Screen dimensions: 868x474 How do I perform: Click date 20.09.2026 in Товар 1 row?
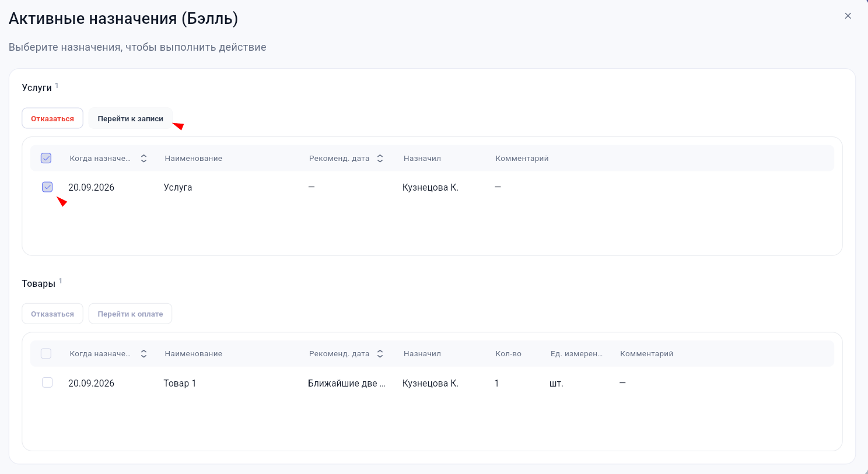pyautogui.click(x=91, y=383)
